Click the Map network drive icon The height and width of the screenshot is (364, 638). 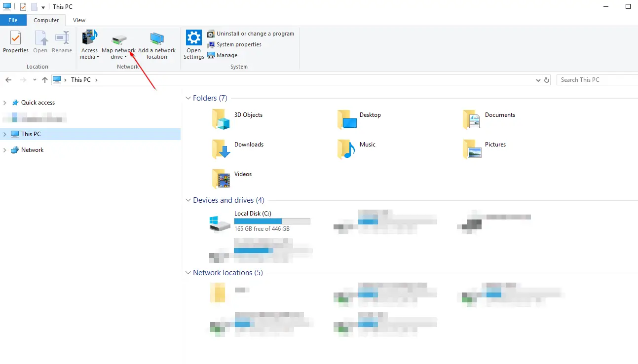pos(118,39)
